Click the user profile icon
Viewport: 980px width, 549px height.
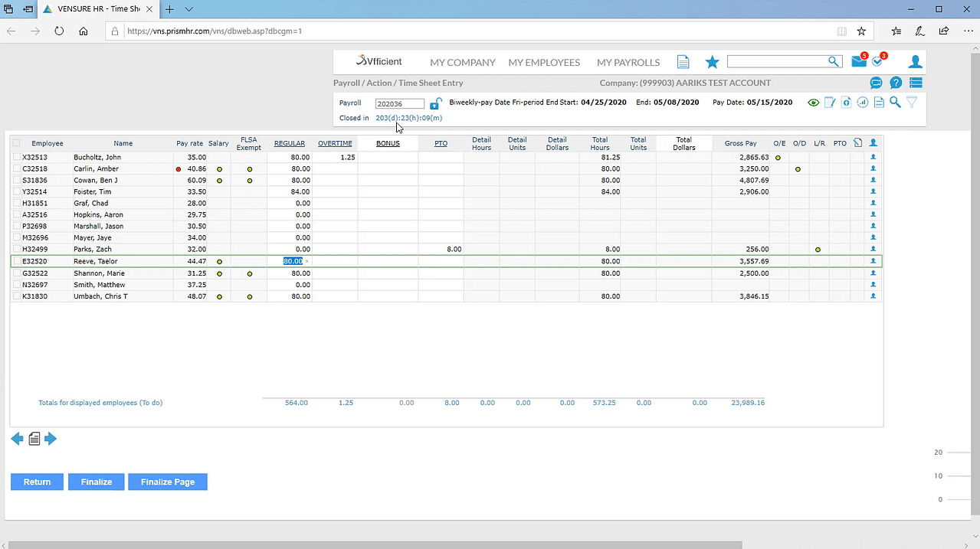(x=914, y=62)
